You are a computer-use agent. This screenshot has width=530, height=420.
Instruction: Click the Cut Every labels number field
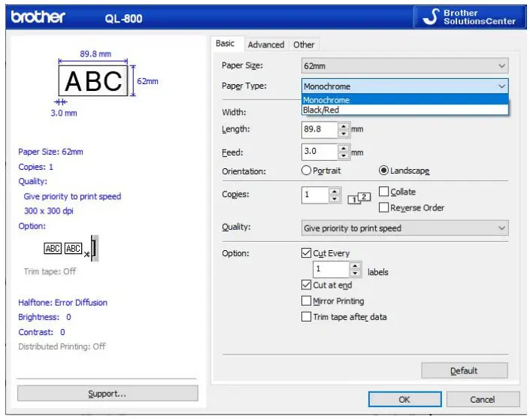point(331,269)
